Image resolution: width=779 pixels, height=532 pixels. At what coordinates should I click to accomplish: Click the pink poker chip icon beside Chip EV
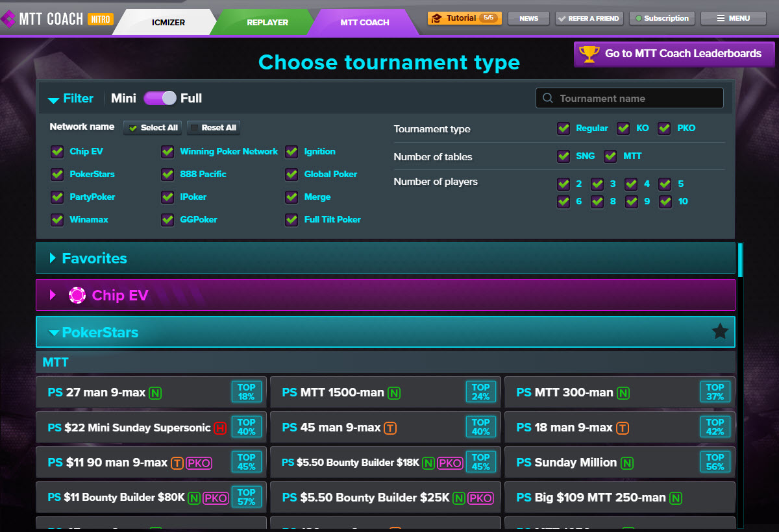pyautogui.click(x=77, y=295)
